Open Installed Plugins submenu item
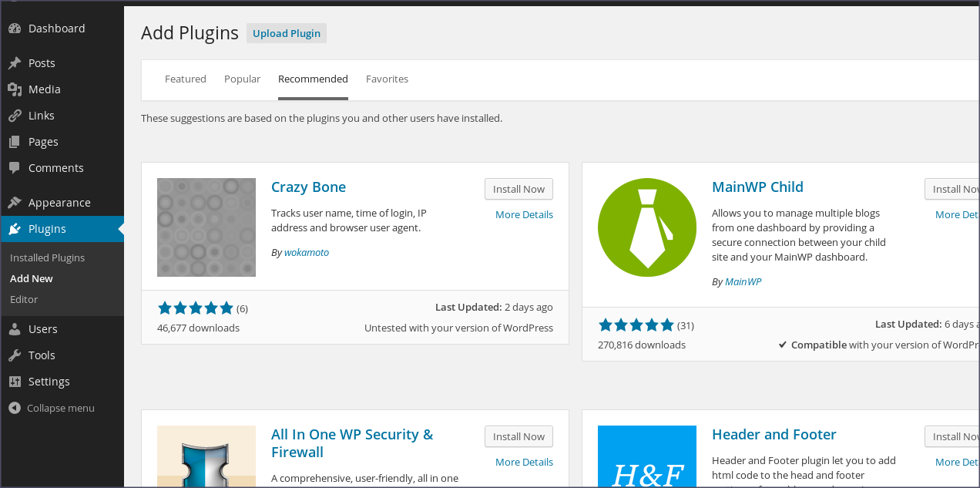This screenshot has height=488, width=980. [x=47, y=257]
